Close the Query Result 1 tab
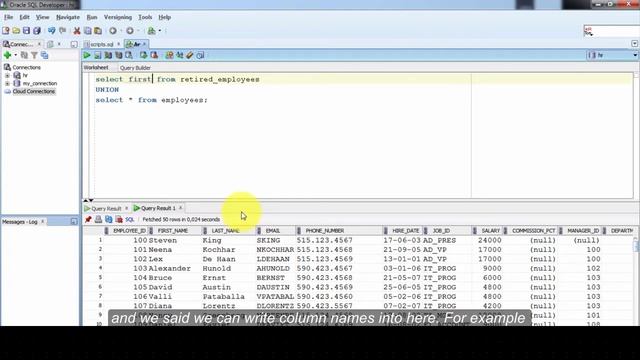Screen dimensions: 640x360 [180, 208]
